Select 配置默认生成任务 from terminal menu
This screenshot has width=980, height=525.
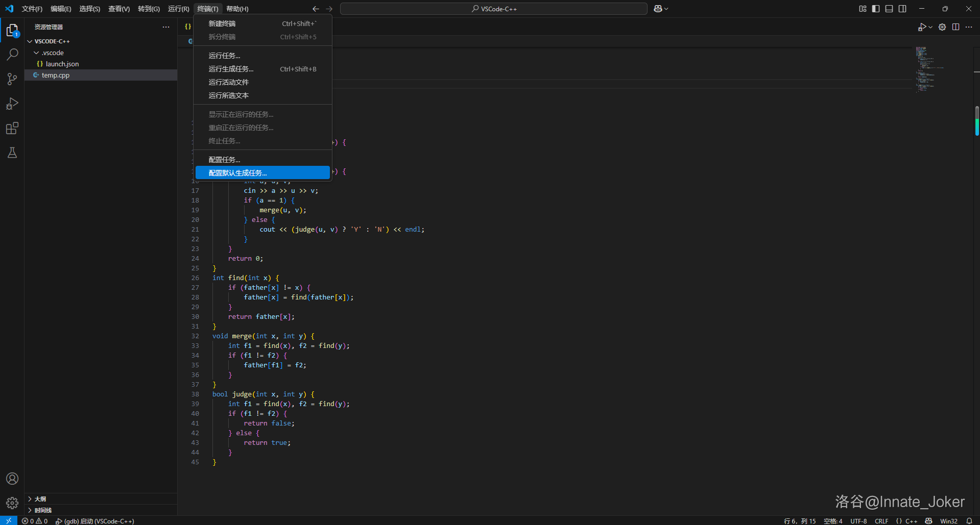pos(237,172)
